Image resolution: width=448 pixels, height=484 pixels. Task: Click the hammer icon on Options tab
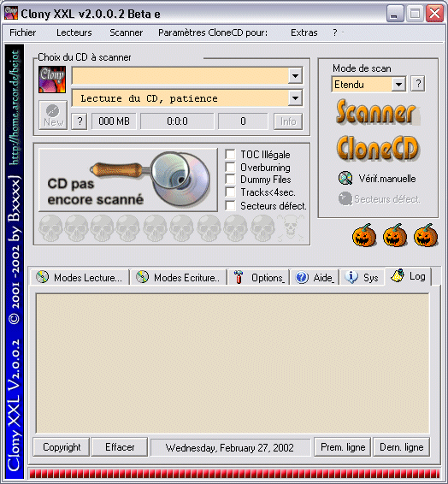click(239, 277)
